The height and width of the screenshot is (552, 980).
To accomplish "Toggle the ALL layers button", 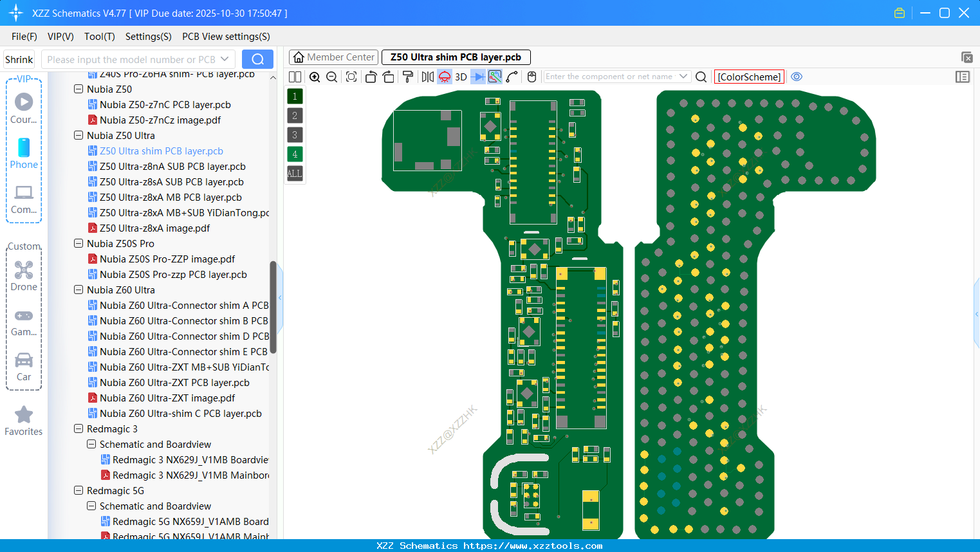I will [295, 173].
